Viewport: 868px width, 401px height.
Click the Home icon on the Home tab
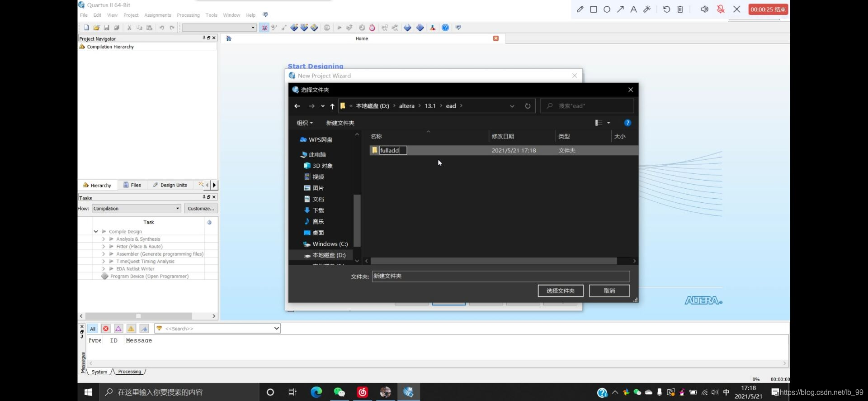[229, 38]
